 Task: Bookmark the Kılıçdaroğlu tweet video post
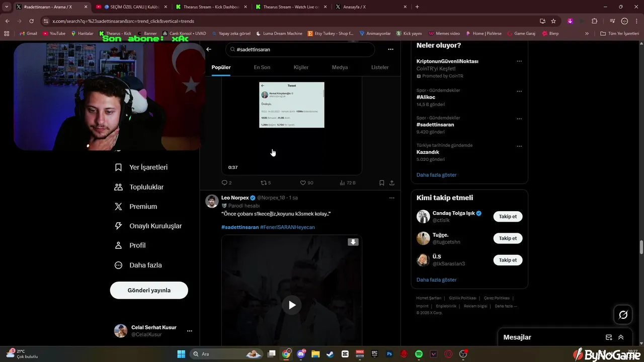coord(382,183)
